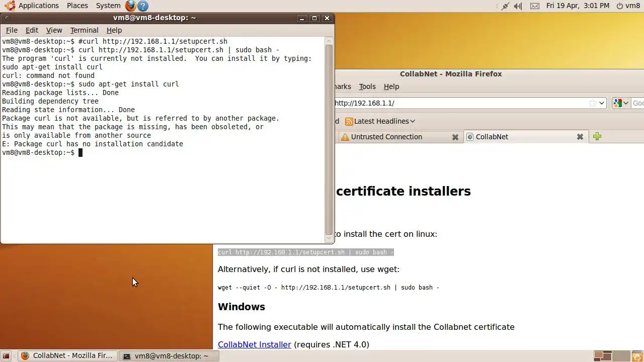Click the terminal vertical scrollbar
The image size is (644, 362).
pos(329,140)
